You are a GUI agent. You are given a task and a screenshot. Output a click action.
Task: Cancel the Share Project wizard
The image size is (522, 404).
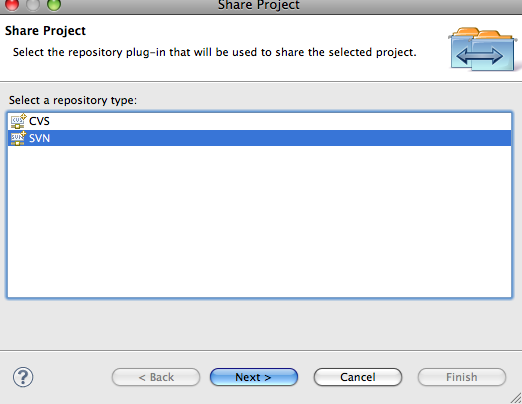tap(358, 377)
